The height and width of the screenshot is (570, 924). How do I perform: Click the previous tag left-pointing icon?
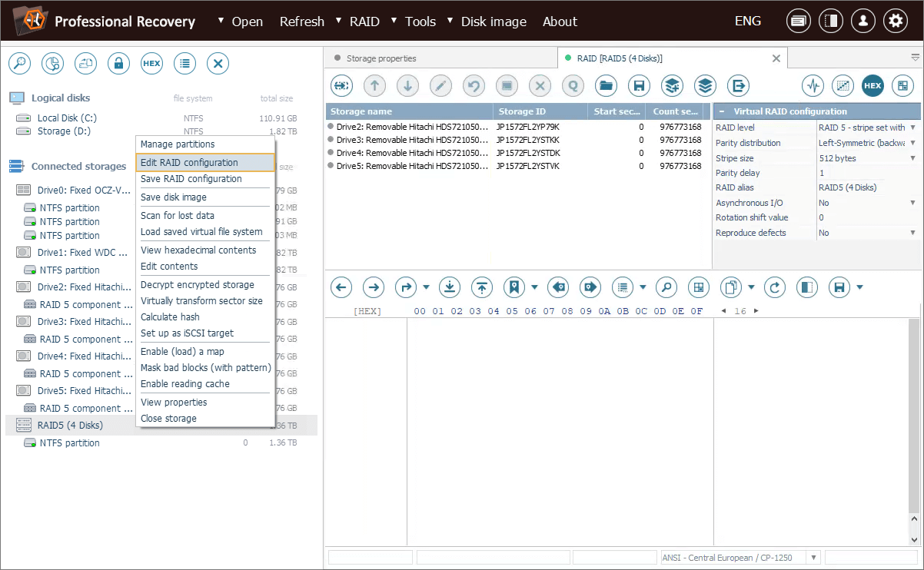click(558, 287)
